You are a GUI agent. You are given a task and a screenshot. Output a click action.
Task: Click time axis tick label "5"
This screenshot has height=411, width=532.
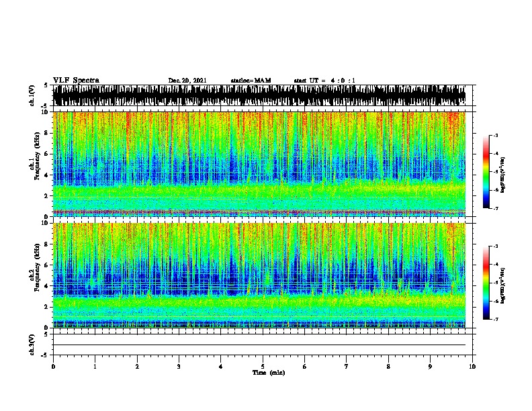263,367
